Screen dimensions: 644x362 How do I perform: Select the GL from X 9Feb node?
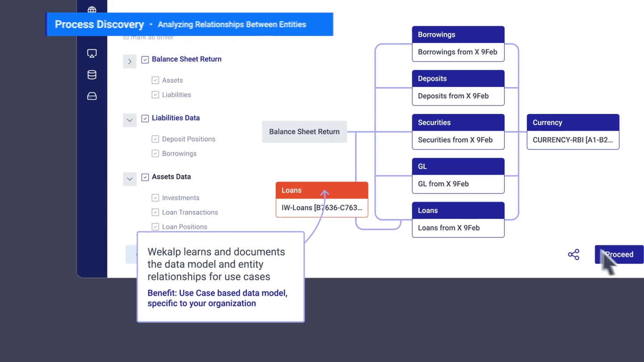click(x=458, y=176)
